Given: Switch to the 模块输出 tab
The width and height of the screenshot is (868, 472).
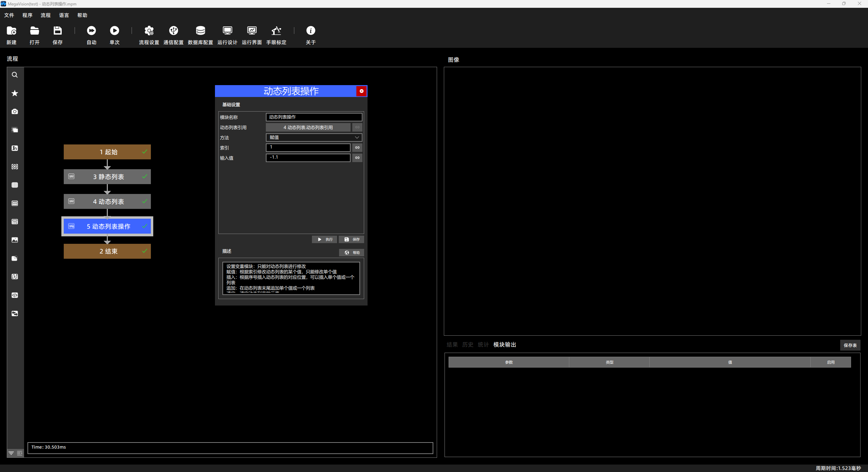Looking at the screenshot, I should point(505,345).
